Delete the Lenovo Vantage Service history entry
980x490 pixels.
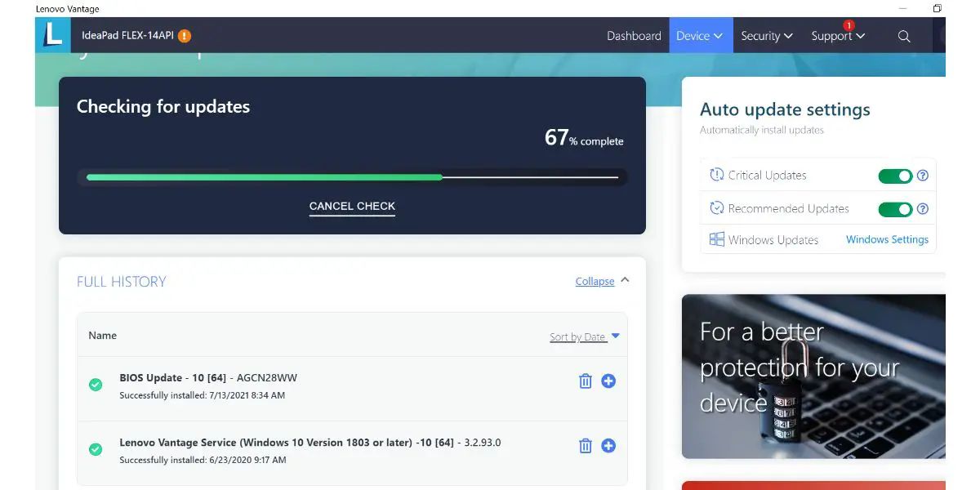click(x=585, y=446)
